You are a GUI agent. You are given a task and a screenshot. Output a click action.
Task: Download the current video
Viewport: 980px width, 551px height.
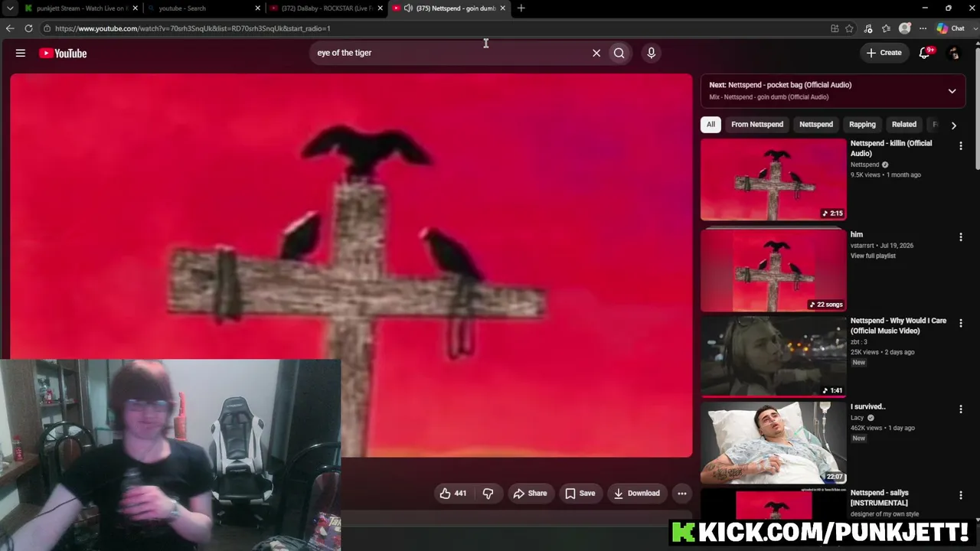pos(636,494)
